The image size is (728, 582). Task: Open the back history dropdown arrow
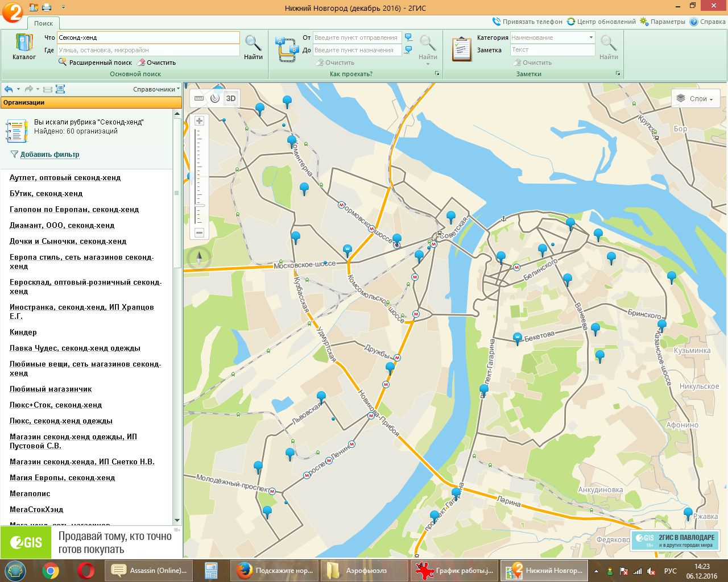(x=18, y=89)
